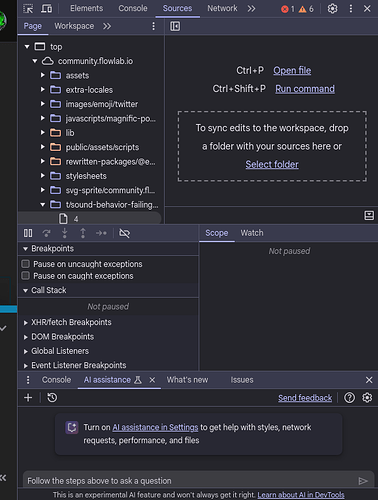Expand the extra-locales folder

click(x=42, y=90)
